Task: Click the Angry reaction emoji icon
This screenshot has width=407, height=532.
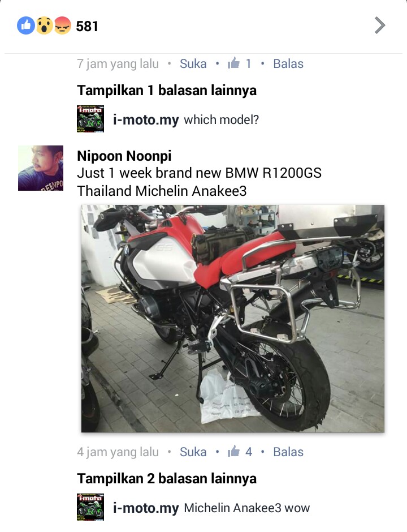Action: pos(62,25)
